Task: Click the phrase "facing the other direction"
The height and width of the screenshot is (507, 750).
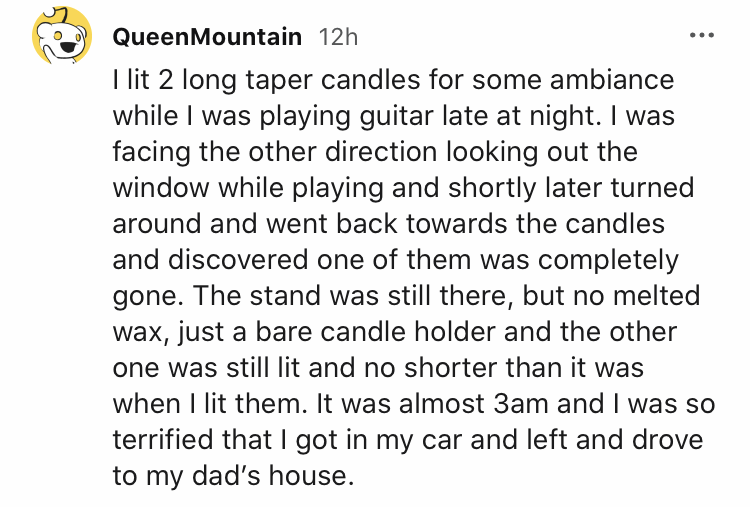Action: [x=277, y=153]
